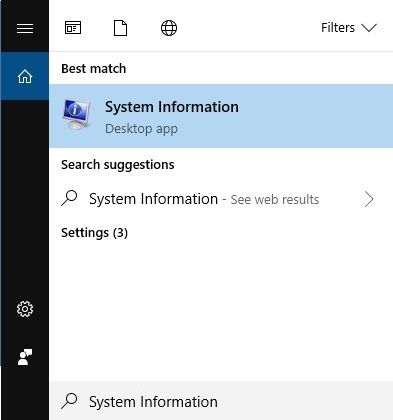Expand the Filters dropdown
Screen dimensions: 393x420
tap(349, 28)
